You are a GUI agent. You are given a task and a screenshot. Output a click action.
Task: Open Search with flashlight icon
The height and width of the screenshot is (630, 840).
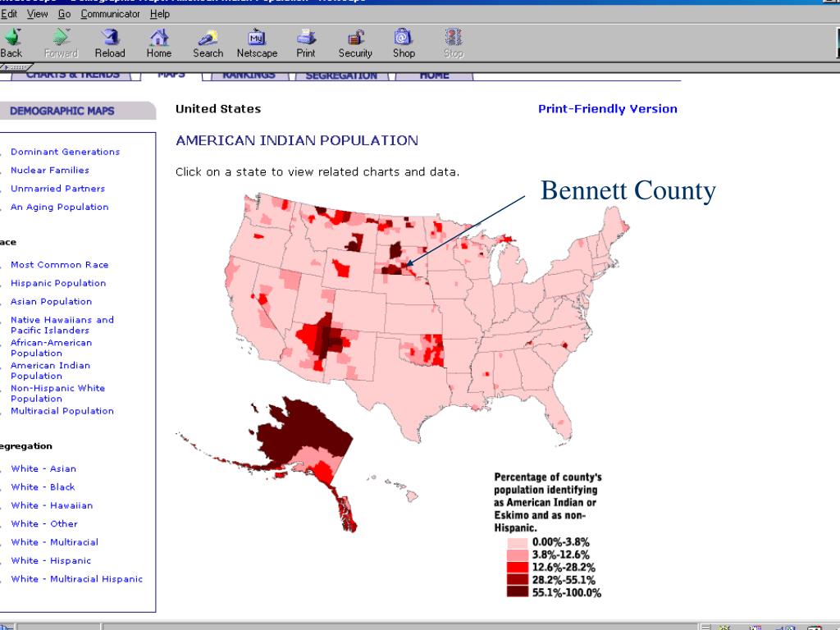(208, 37)
